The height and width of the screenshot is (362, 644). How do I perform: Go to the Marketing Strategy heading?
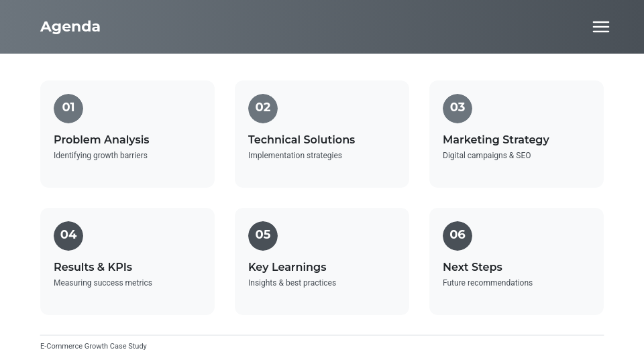pyautogui.click(x=496, y=139)
